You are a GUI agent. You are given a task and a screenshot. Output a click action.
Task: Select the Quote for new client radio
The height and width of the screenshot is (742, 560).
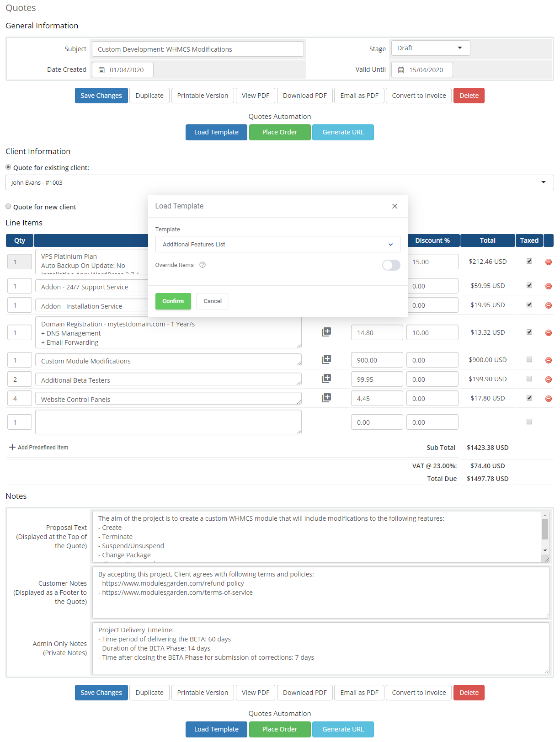coord(8,207)
